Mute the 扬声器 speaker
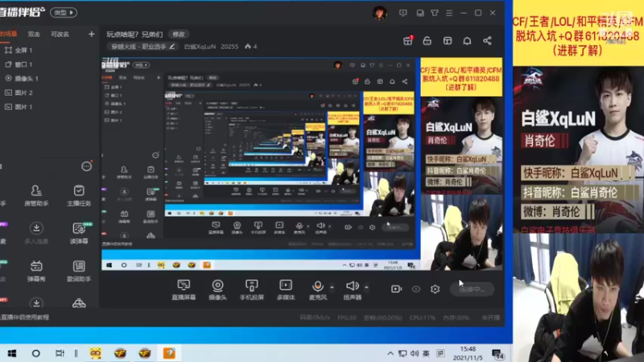Screen dimensions: 644x362 353,290
